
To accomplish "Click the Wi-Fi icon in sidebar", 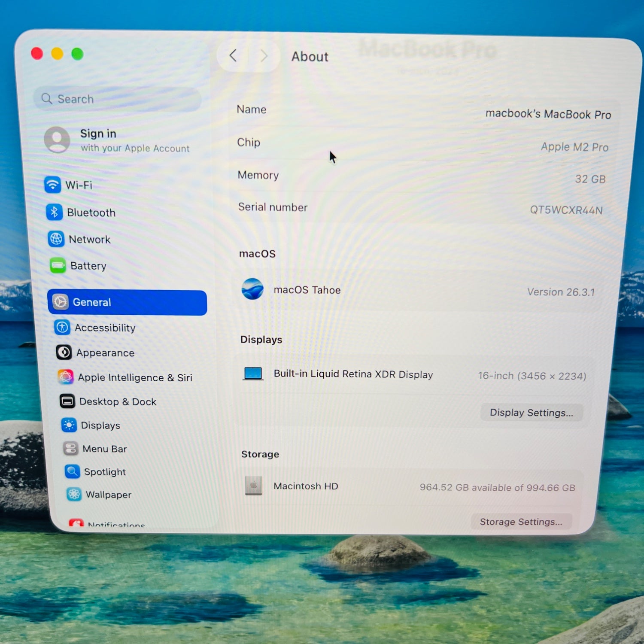I will [x=52, y=185].
